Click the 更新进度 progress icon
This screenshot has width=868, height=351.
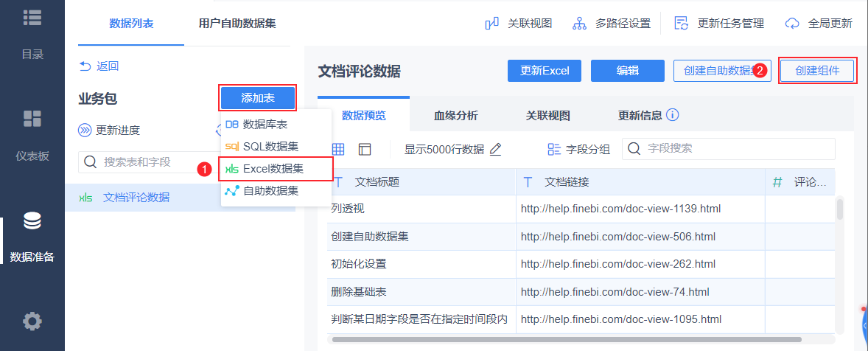point(85,131)
